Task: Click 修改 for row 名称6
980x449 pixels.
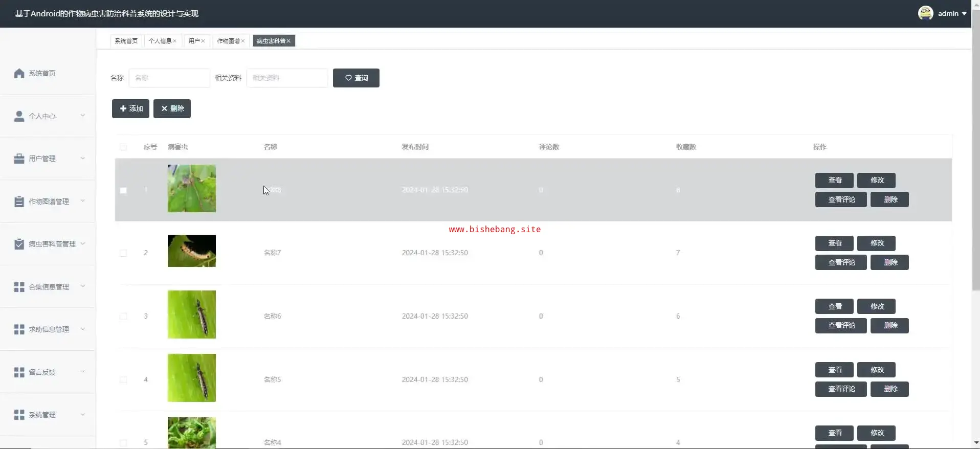Action: click(x=877, y=306)
